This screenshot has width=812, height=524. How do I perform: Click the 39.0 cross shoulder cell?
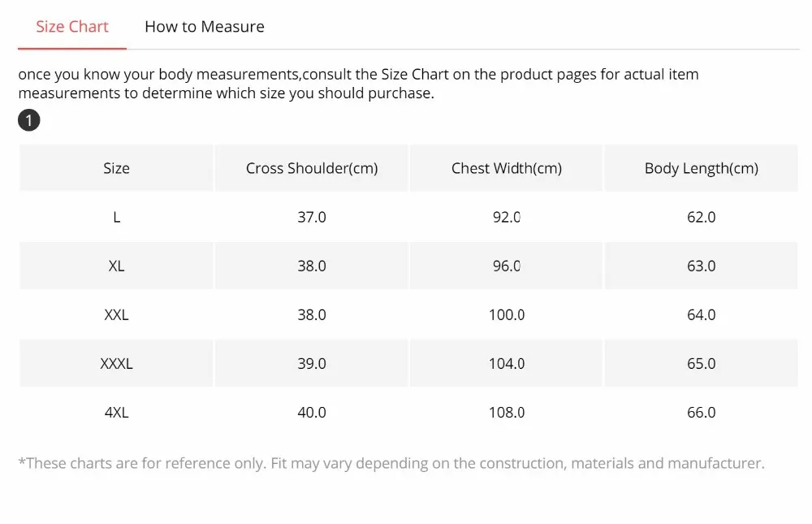[312, 363]
